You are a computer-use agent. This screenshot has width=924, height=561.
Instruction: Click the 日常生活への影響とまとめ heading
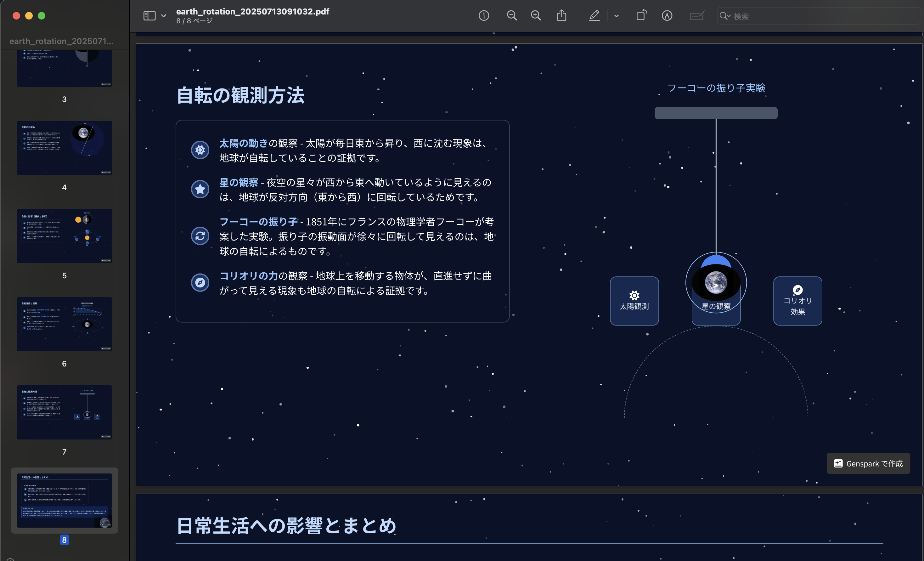tap(286, 525)
